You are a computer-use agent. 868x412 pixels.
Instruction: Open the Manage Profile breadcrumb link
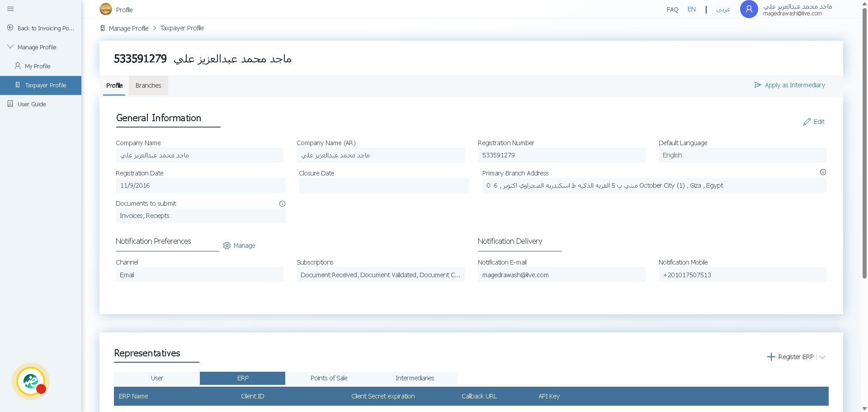[x=128, y=28]
